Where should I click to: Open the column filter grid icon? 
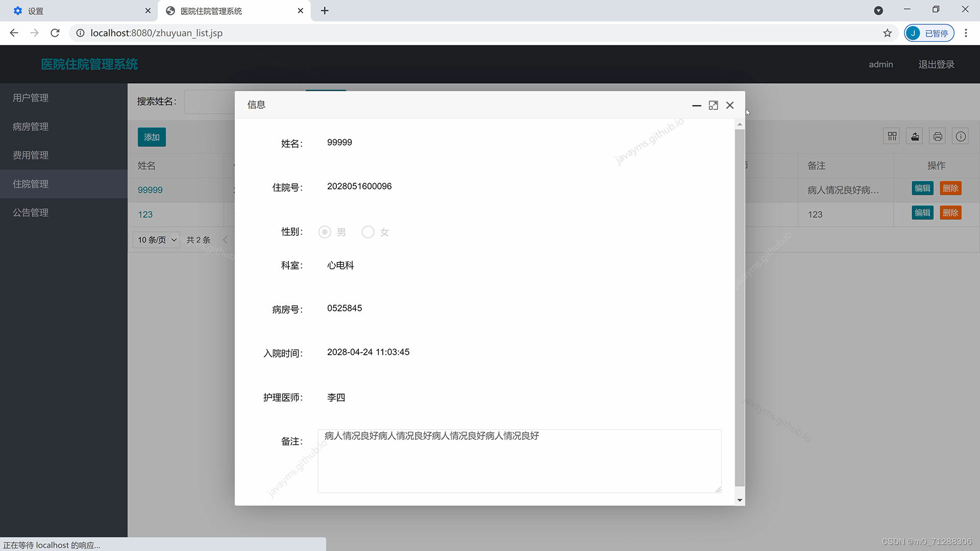coord(892,136)
